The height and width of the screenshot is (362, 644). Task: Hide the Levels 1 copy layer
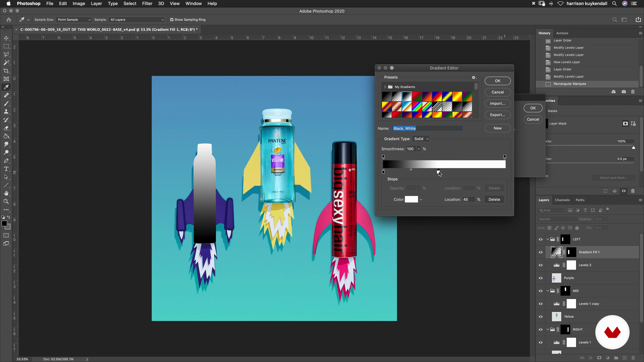tap(541, 304)
